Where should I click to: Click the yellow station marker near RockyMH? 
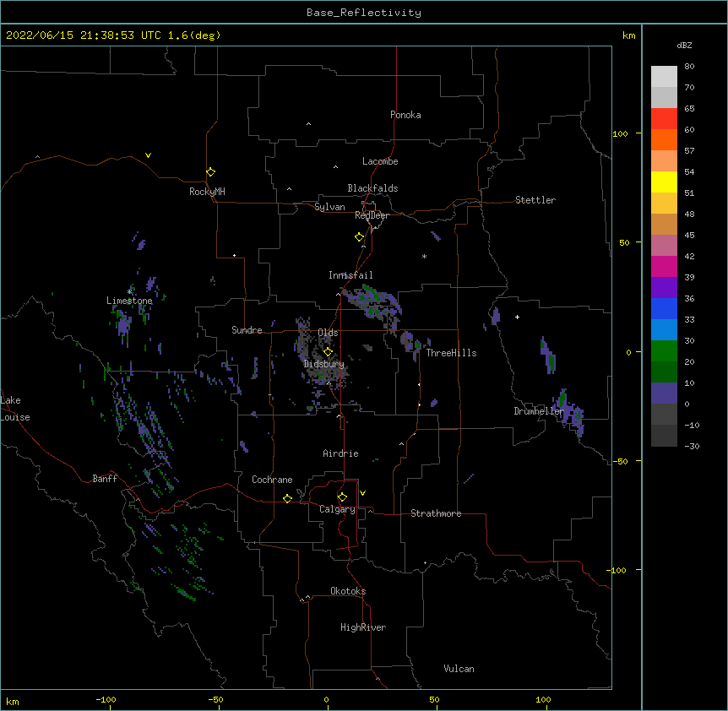tap(210, 172)
